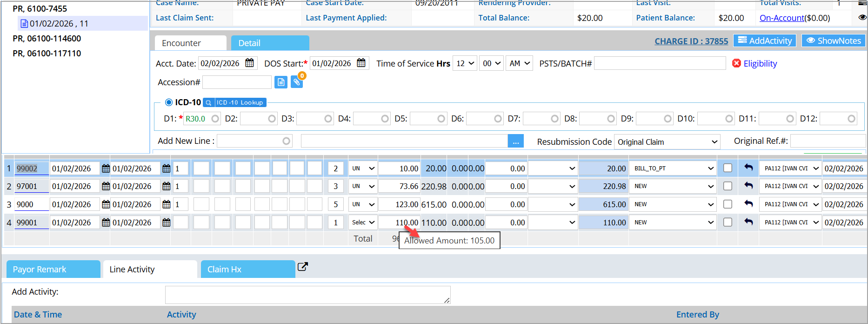Screen dimensions: 868x324
Task: Open the Claim Hx tab
Action: click(247, 269)
